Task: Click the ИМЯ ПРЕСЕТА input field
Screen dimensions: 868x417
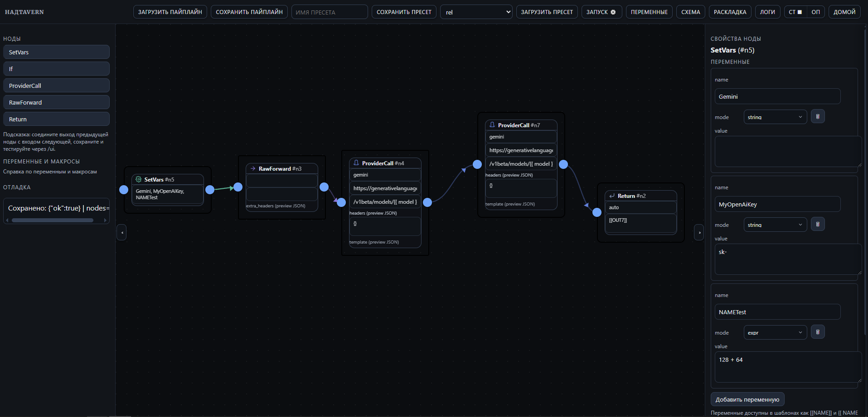Action: pyautogui.click(x=330, y=12)
